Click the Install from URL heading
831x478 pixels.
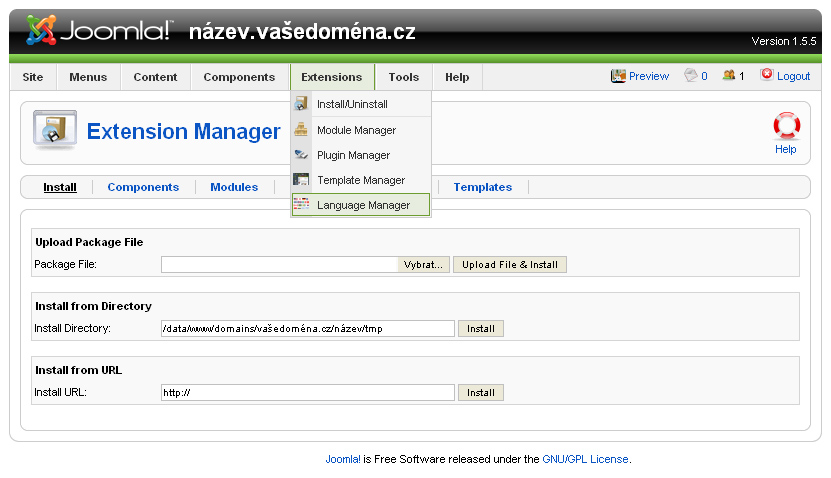coord(78,370)
